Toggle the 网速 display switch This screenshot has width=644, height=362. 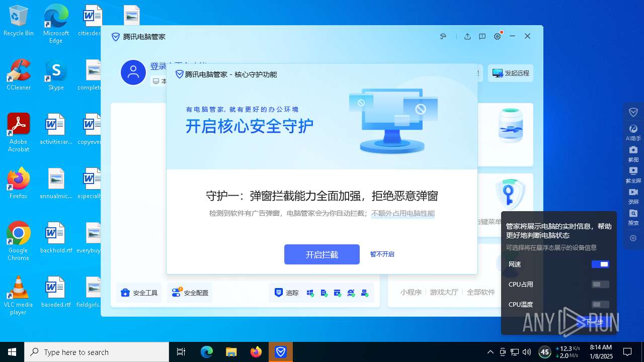point(600,264)
